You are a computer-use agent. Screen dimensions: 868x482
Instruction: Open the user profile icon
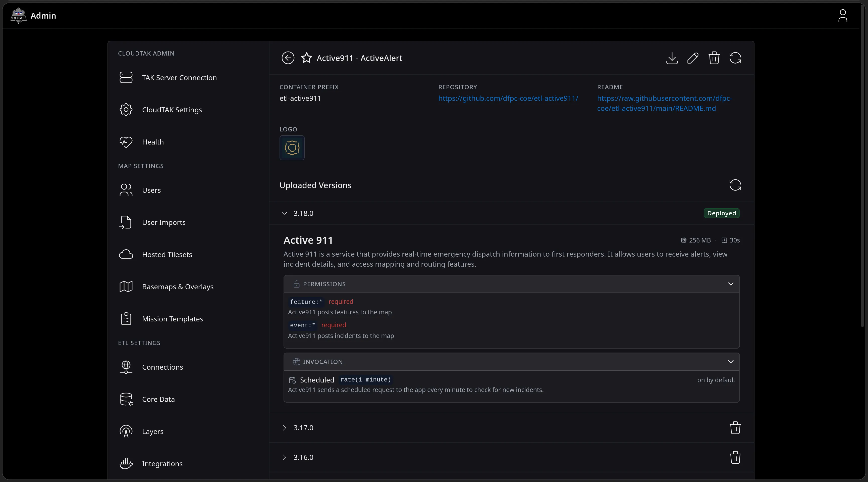(x=842, y=16)
